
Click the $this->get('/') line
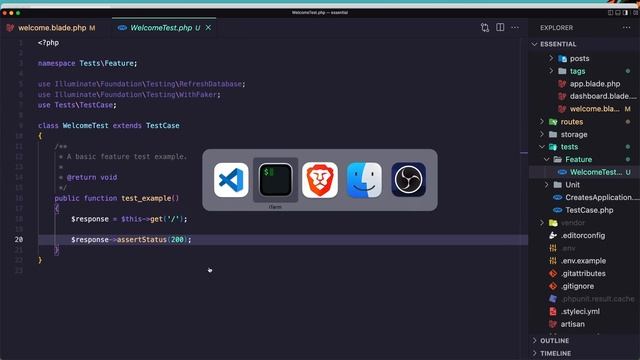tap(129, 219)
